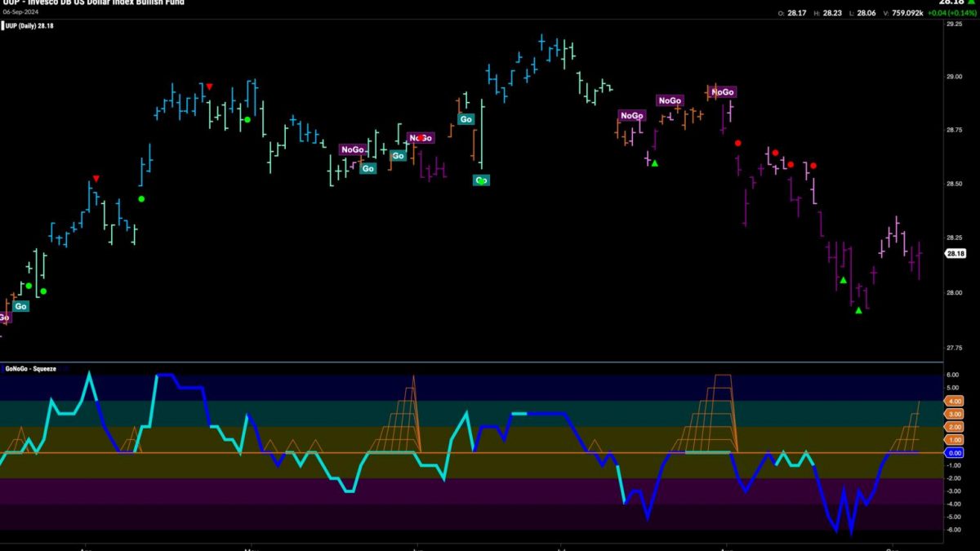Image resolution: width=980 pixels, height=551 pixels.
Task: Select the leftmost red circle marker in the downtrend
Action: click(x=738, y=143)
